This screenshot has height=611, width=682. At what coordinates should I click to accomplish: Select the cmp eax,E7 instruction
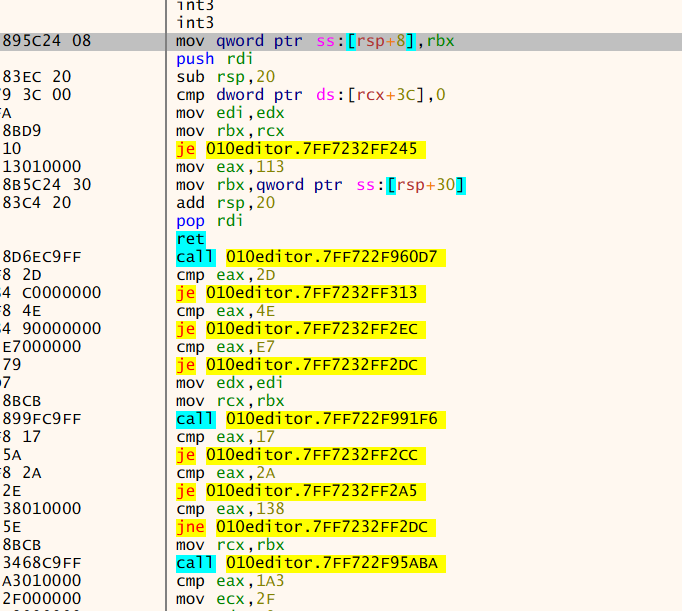pos(225,347)
